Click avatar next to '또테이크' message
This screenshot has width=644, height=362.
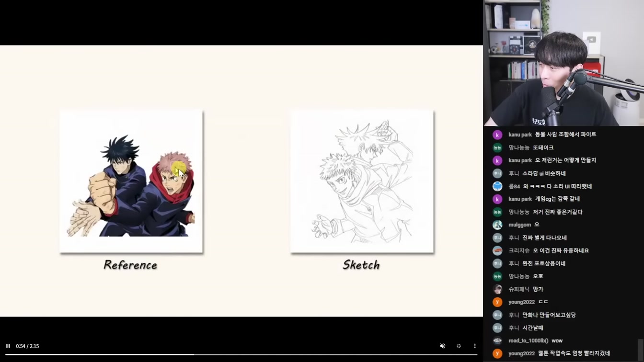coord(497,147)
